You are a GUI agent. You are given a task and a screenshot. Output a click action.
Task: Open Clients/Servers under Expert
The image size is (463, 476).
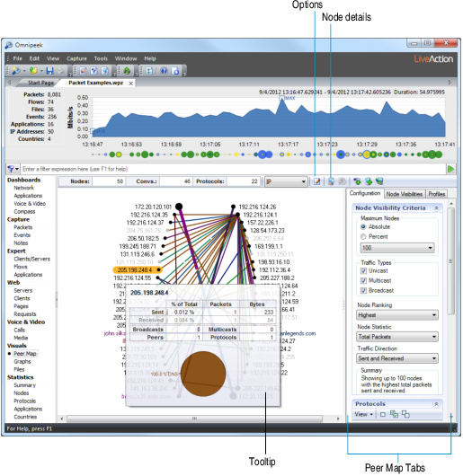coord(31,259)
